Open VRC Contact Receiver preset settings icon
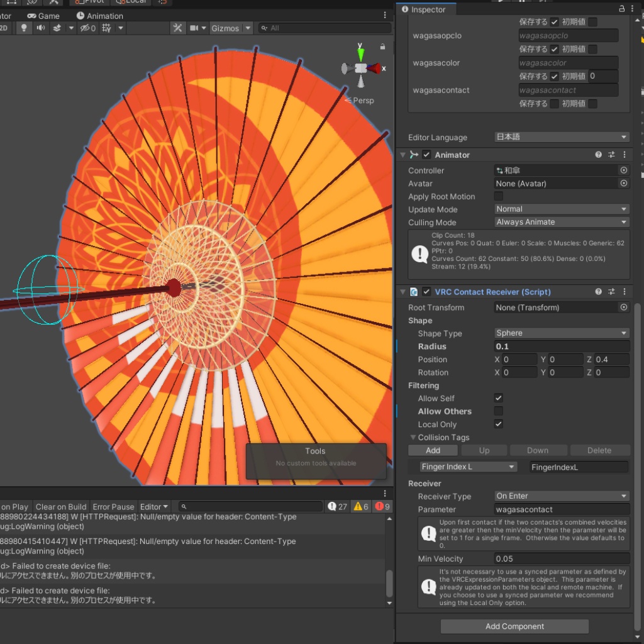644x644 pixels. coord(611,292)
